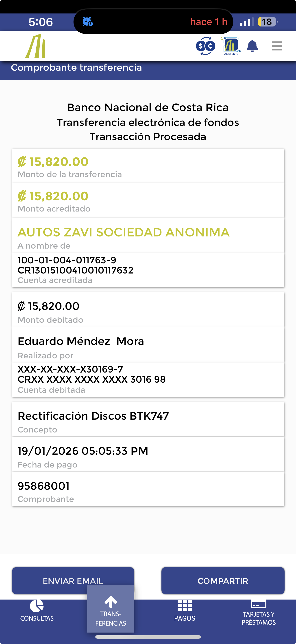Tap the Rectificación Discos BTK747 concept

[x=93, y=416]
